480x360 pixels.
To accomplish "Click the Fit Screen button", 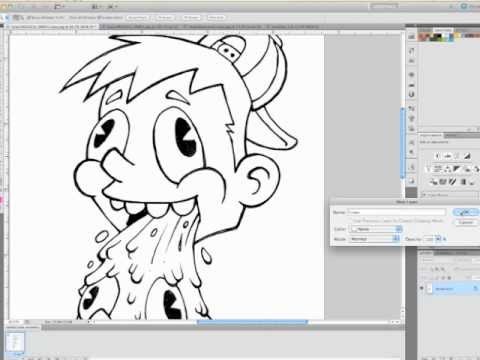I will coord(165,17).
